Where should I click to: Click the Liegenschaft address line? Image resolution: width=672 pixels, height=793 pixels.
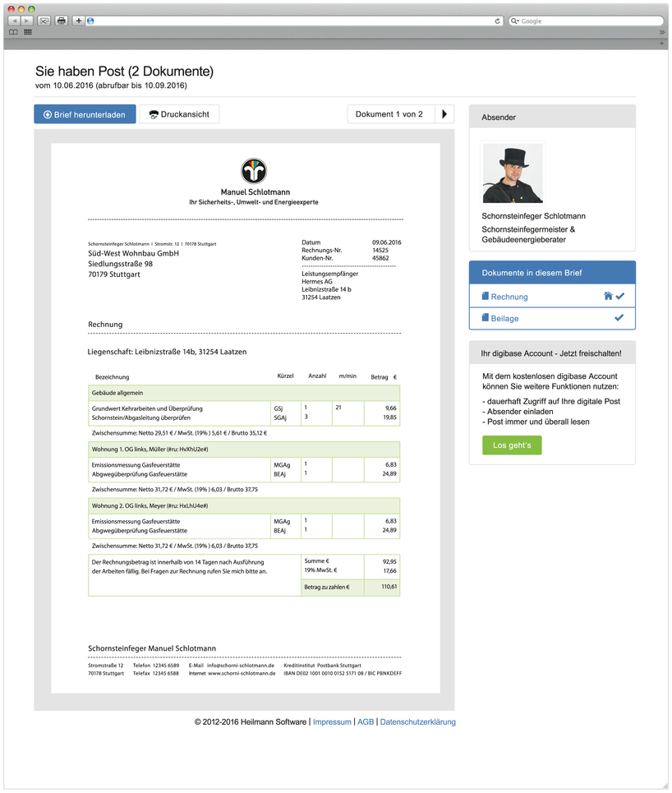pyautogui.click(x=168, y=352)
